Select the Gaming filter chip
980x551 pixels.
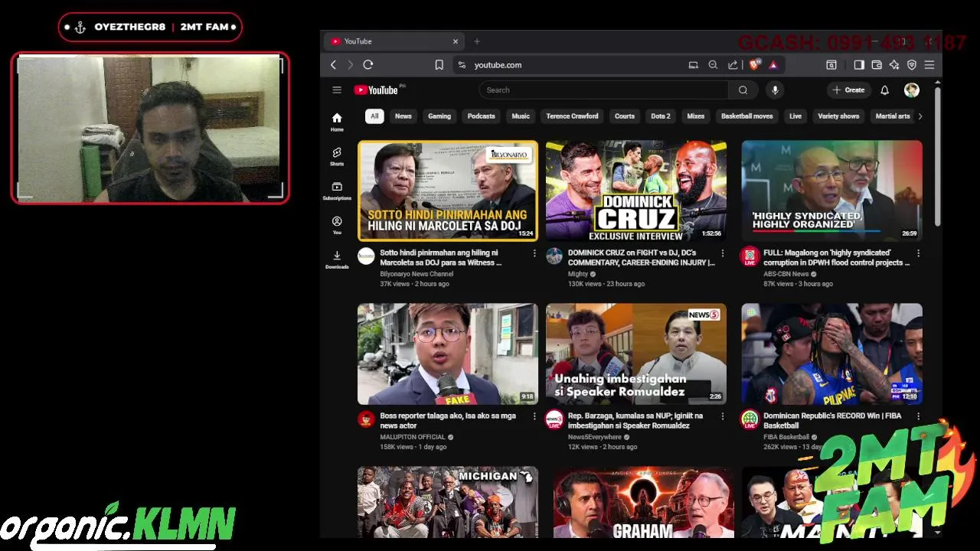coord(439,116)
